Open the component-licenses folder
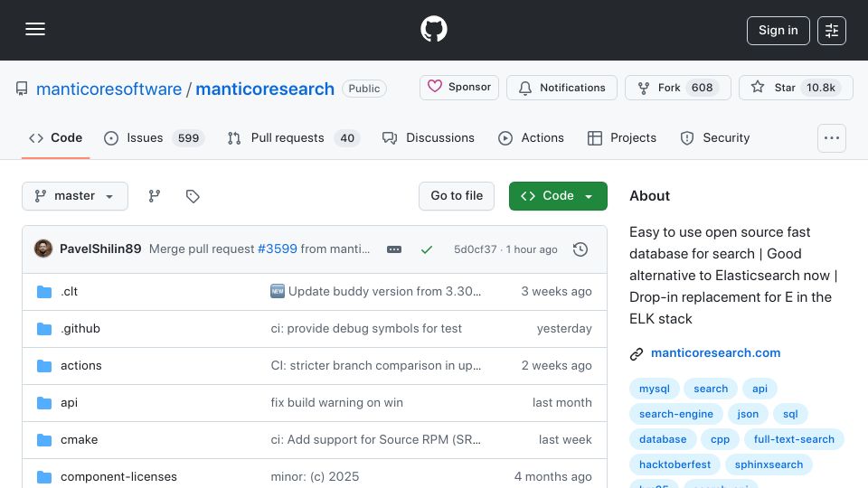868x488 pixels. [x=118, y=477]
